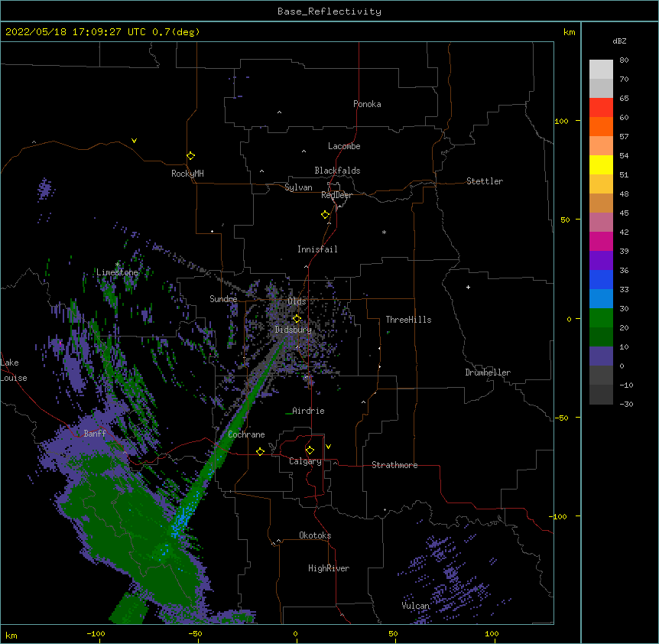Viewport: 659px width, 644px height.
Task: Click the Sundre label
Action: [x=223, y=299]
